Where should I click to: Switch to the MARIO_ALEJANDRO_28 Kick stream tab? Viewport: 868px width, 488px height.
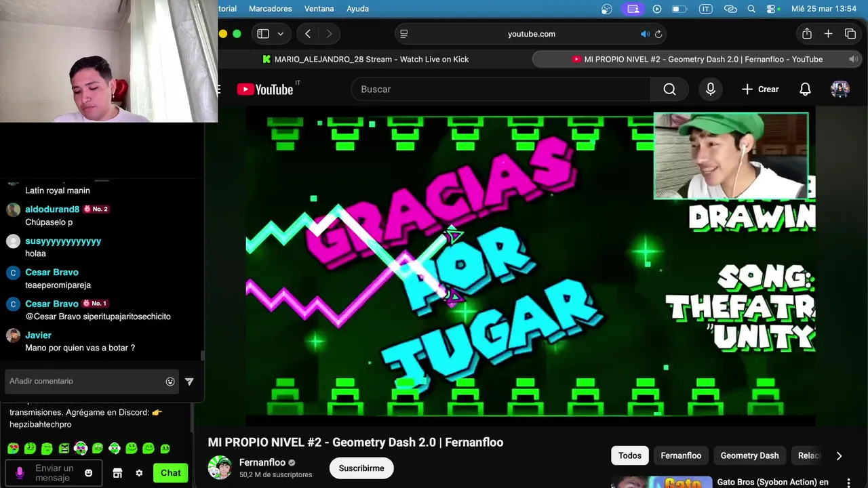[366, 59]
